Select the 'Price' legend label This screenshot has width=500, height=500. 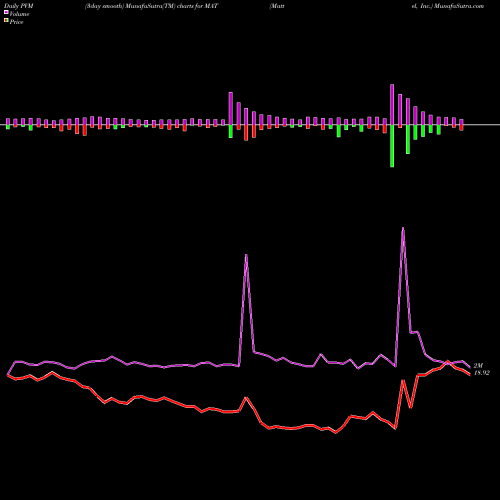click(x=16, y=22)
